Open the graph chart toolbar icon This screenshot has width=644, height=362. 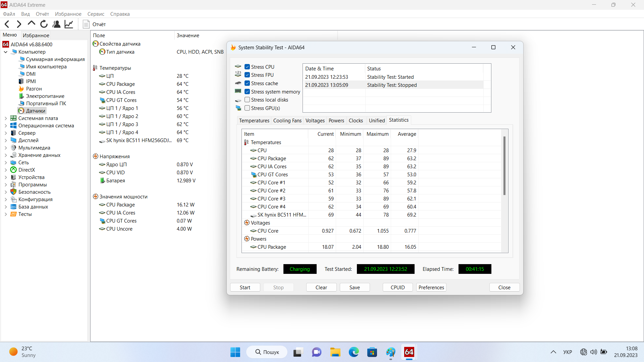point(69,24)
